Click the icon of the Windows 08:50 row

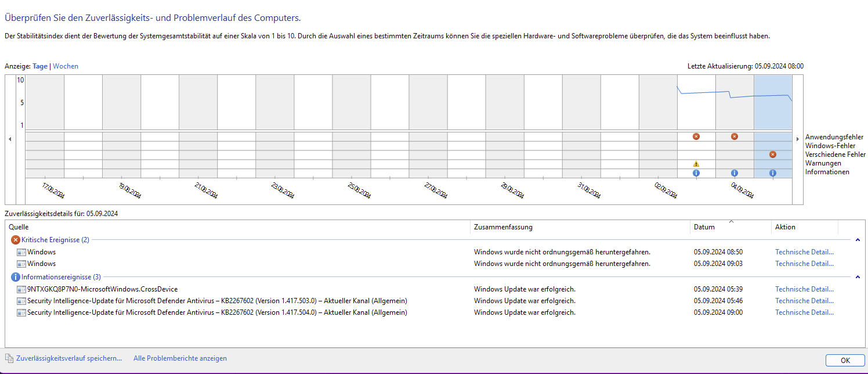pos(21,252)
